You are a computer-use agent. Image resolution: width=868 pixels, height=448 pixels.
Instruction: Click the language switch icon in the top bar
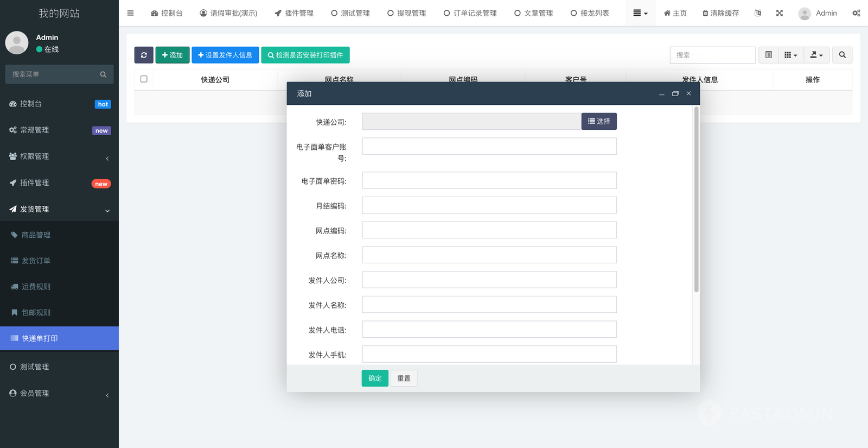coord(758,13)
